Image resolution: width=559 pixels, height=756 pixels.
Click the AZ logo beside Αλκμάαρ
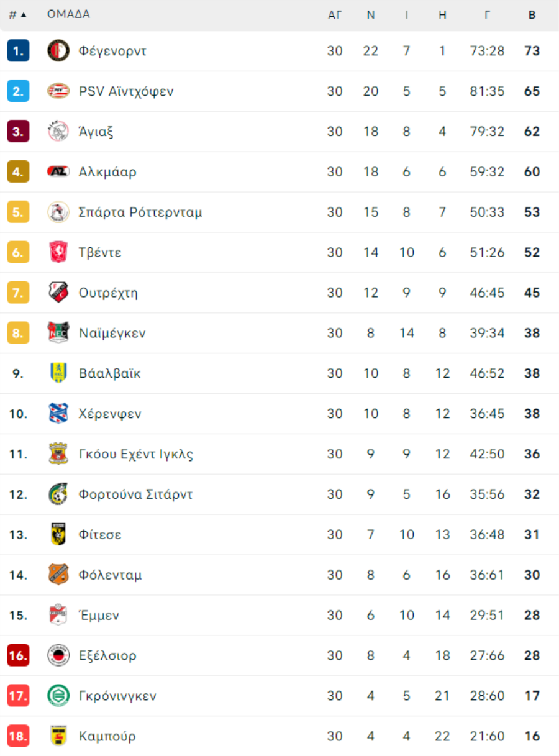(58, 172)
